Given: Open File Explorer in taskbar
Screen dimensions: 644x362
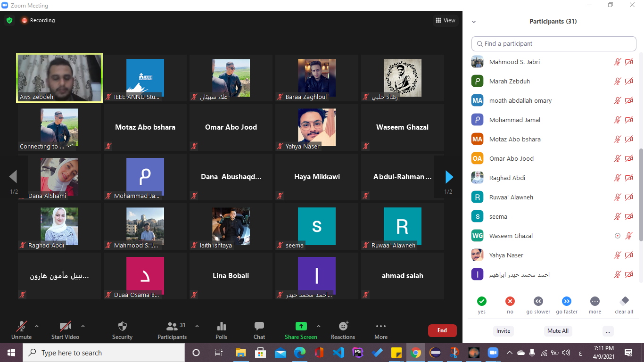Looking at the screenshot, I should point(240,353).
